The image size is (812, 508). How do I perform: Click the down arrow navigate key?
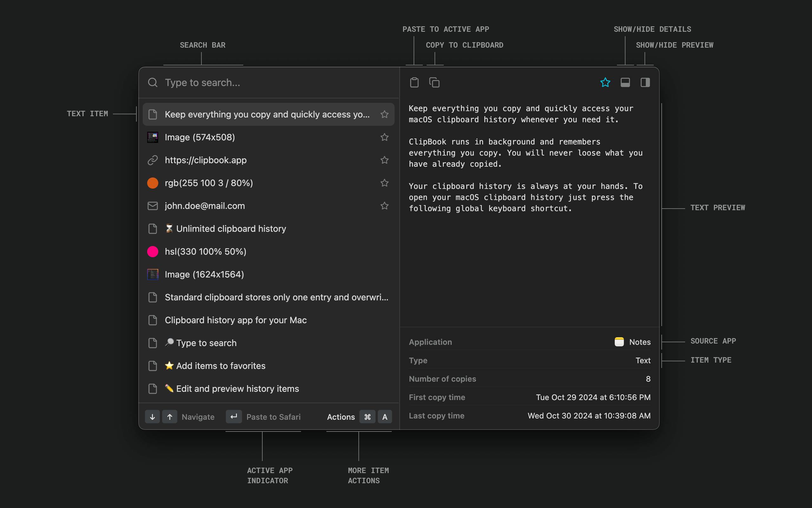pyautogui.click(x=152, y=417)
